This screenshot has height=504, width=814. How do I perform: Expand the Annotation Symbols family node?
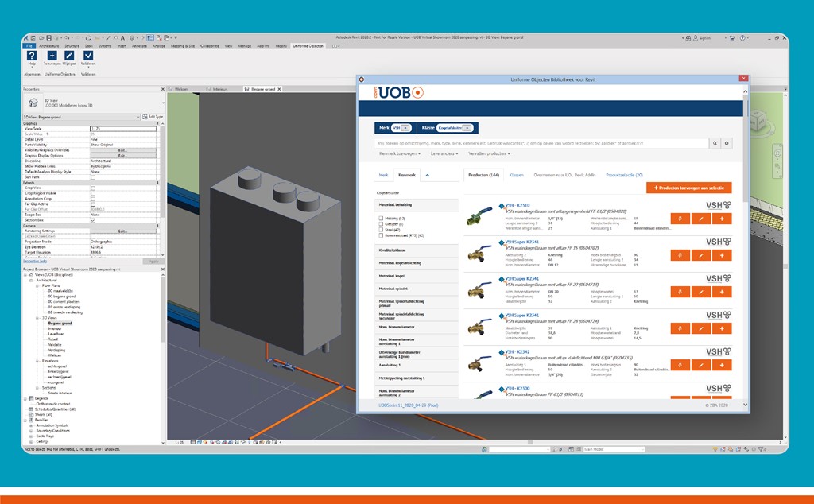point(31,425)
